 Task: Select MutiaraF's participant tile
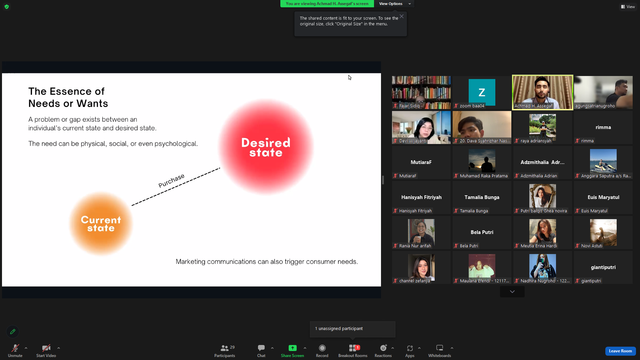pos(421,162)
